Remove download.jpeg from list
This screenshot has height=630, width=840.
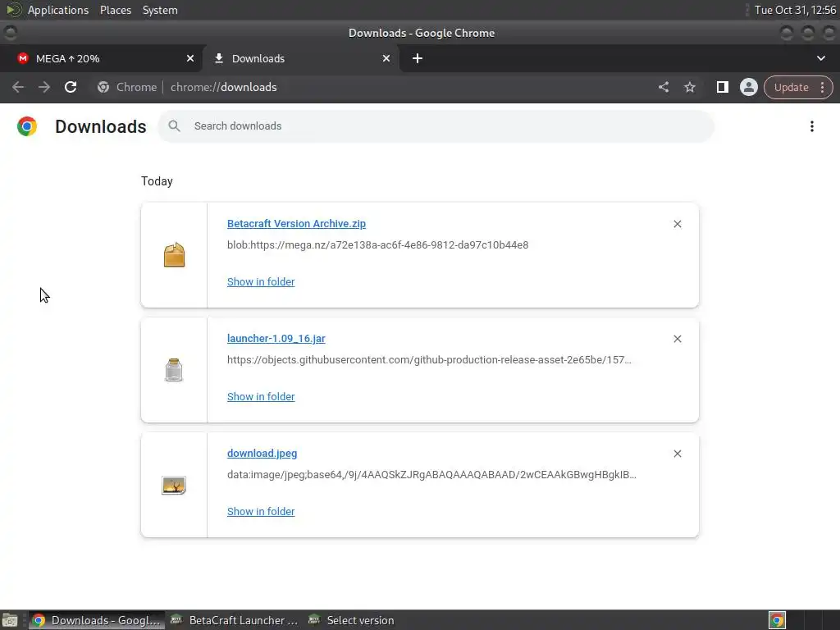(677, 453)
